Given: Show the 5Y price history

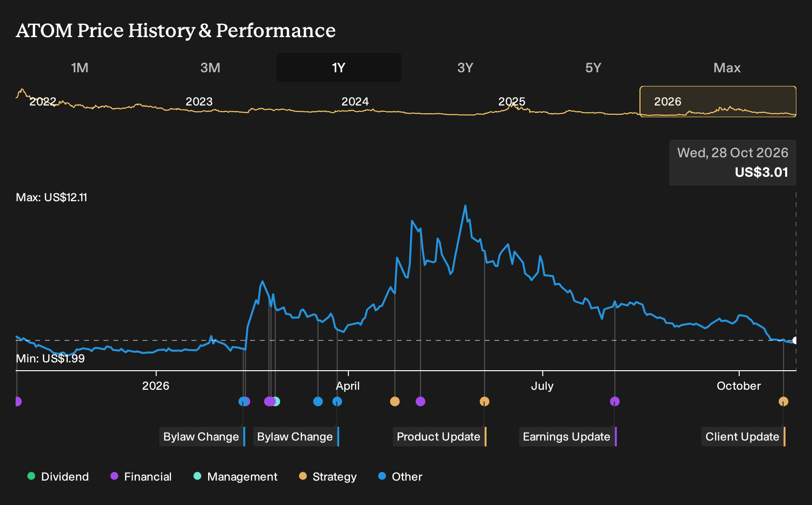Looking at the screenshot, I should click(x=593, y=67).
